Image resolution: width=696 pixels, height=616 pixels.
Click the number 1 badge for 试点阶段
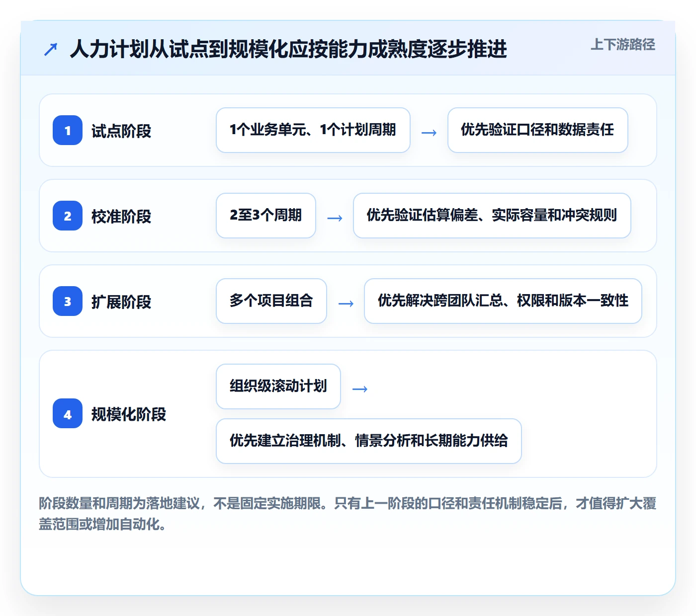[x=68, y=130]
